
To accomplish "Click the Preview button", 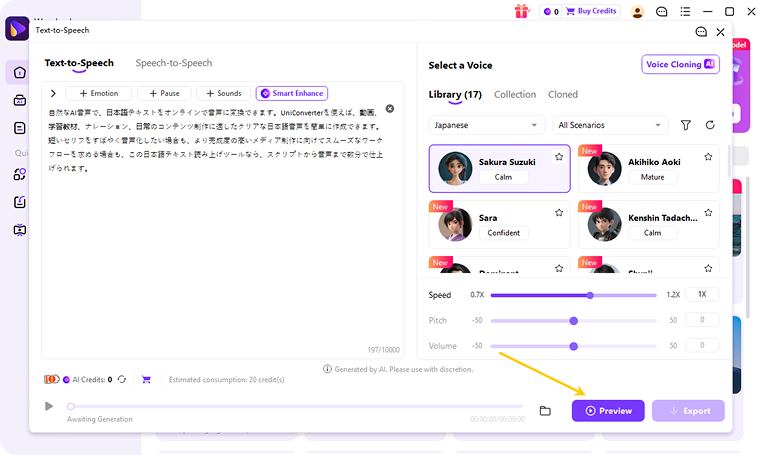I will click(608, 411).
